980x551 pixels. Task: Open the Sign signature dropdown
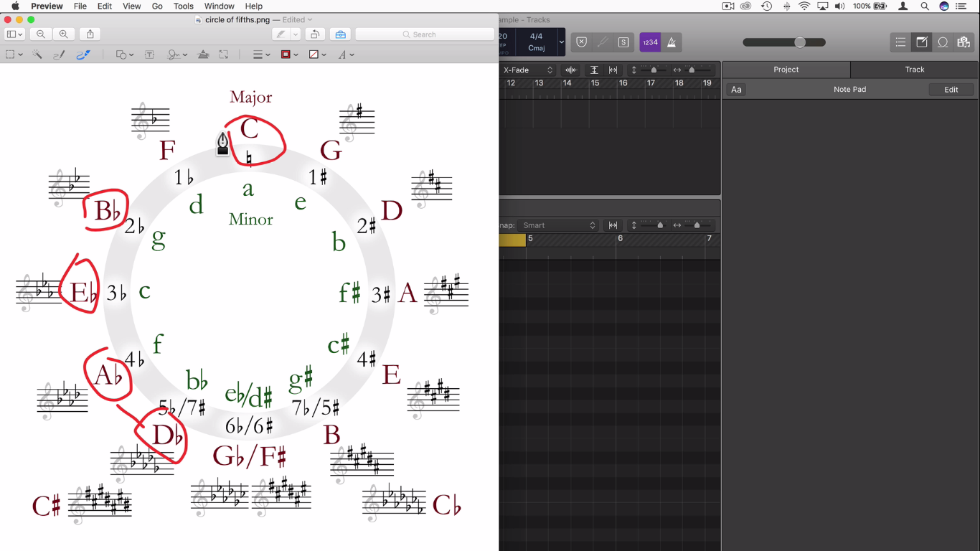[x=177, y=55]
